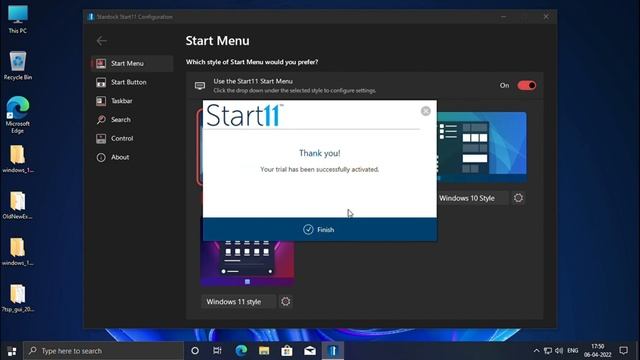Go back using the arrow icon

(102, 41)
